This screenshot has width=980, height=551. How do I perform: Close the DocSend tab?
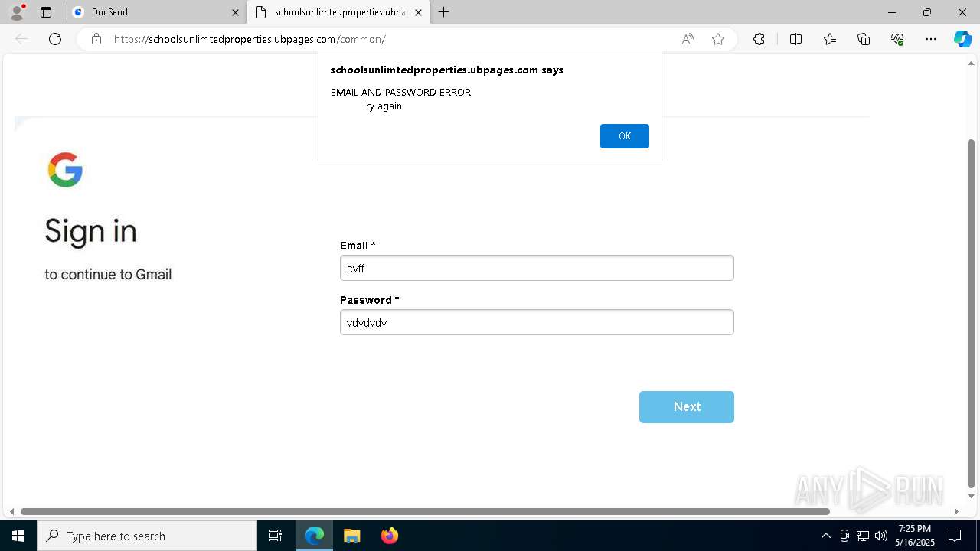pos(235,12)
